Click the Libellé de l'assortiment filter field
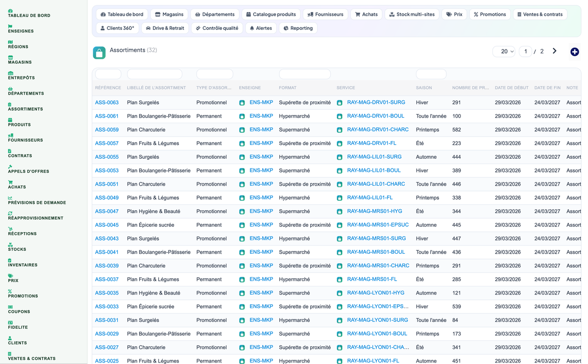Image resolution: width=588 pixels, height=364 pixels. (154, 74)
